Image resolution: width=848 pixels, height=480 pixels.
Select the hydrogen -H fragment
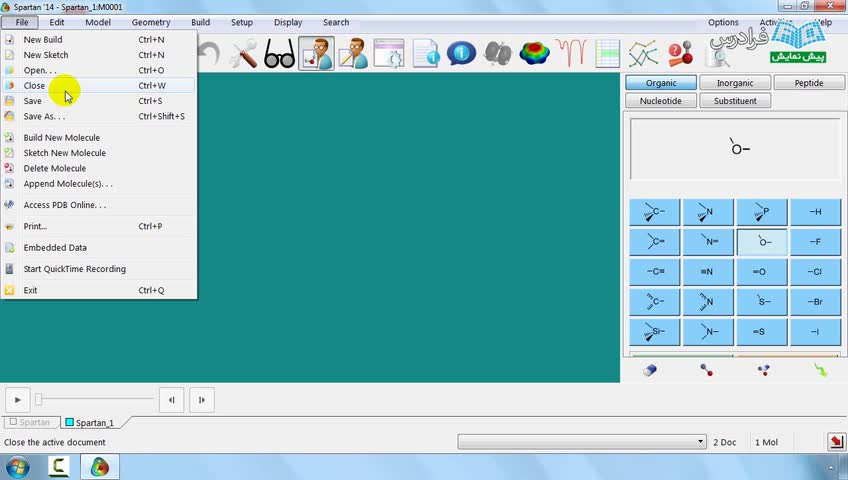[815, 212]
